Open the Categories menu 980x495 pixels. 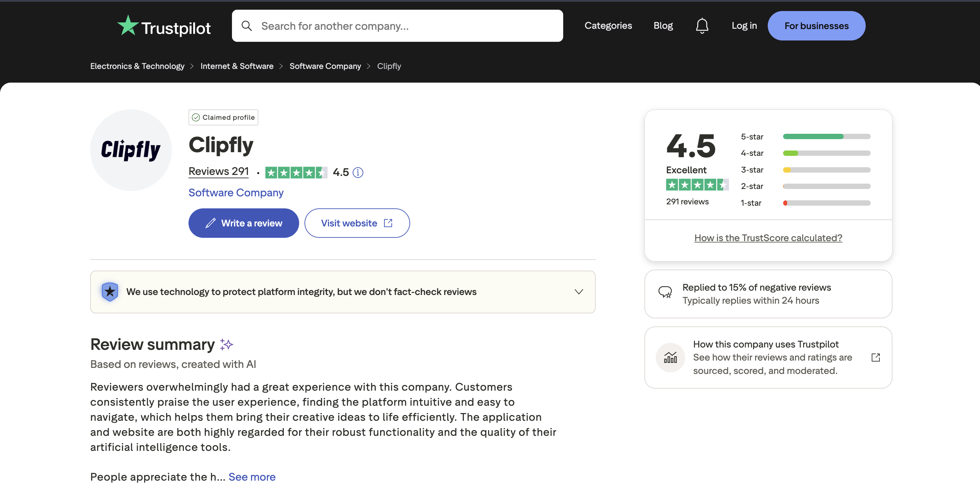click(x=608, y=25)
